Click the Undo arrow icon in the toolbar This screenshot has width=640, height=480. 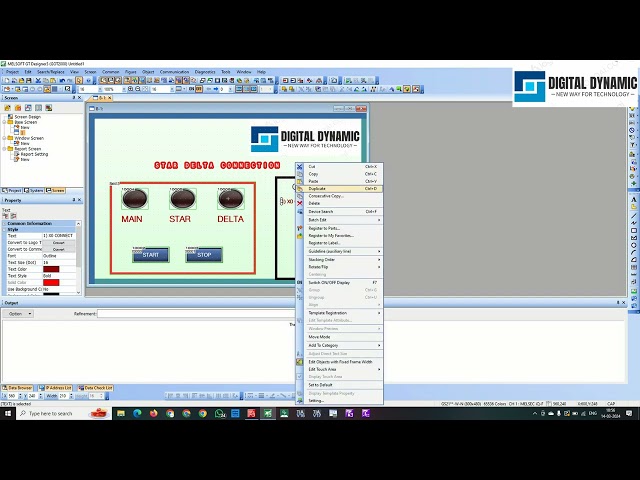coord(62,81)
